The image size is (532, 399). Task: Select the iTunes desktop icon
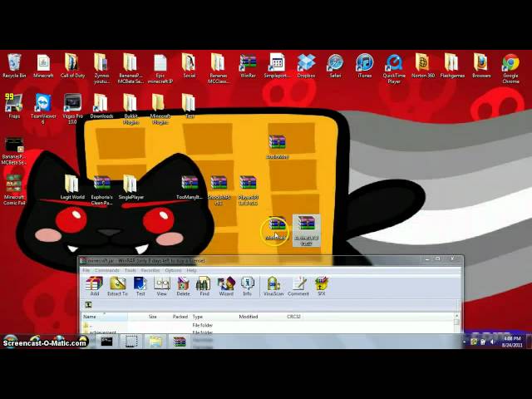(365, 66)
